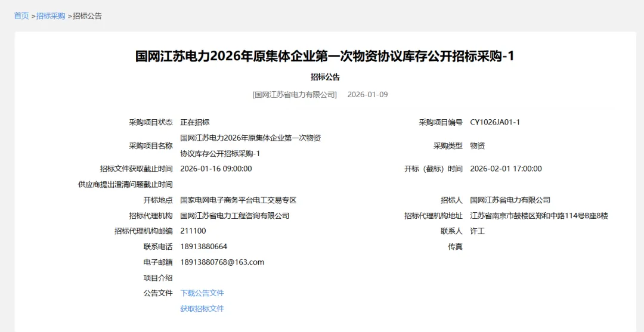Open 招标采购 breadcrumb link

(51, 16)
